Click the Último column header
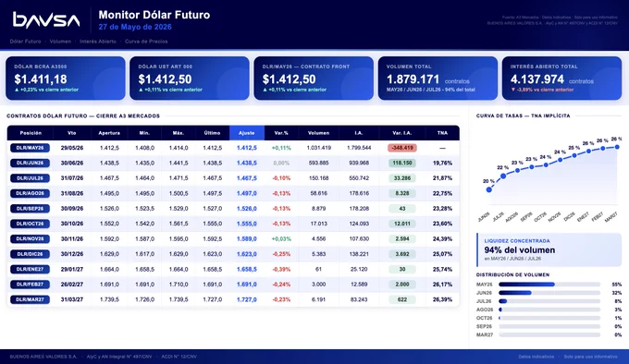629x364 pixels. (x=212, y=133)
